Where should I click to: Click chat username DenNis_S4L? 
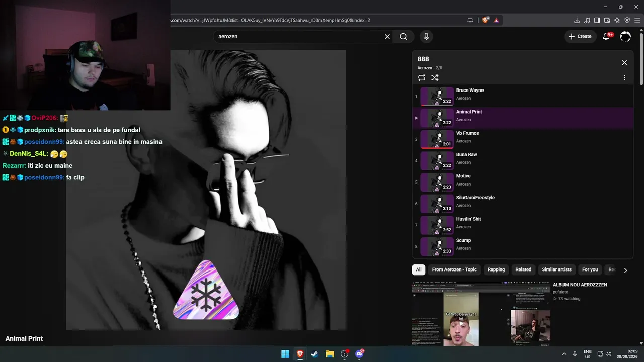[29, 154]
